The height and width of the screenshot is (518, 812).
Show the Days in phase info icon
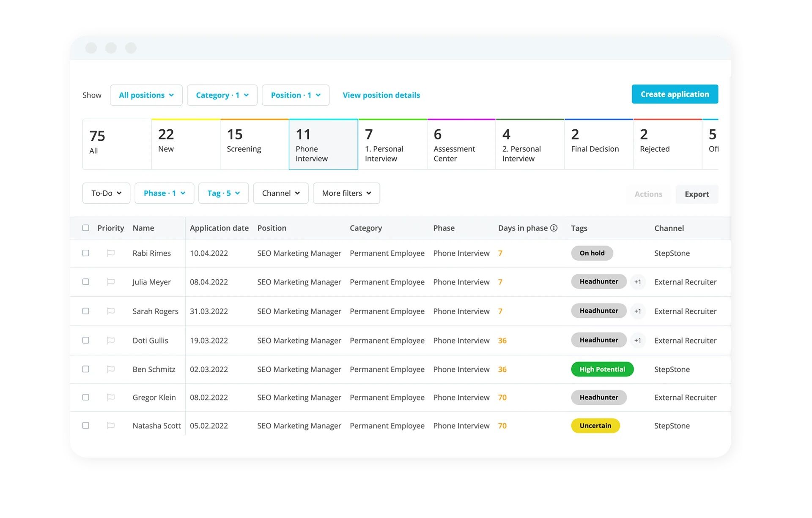[554, 228]
